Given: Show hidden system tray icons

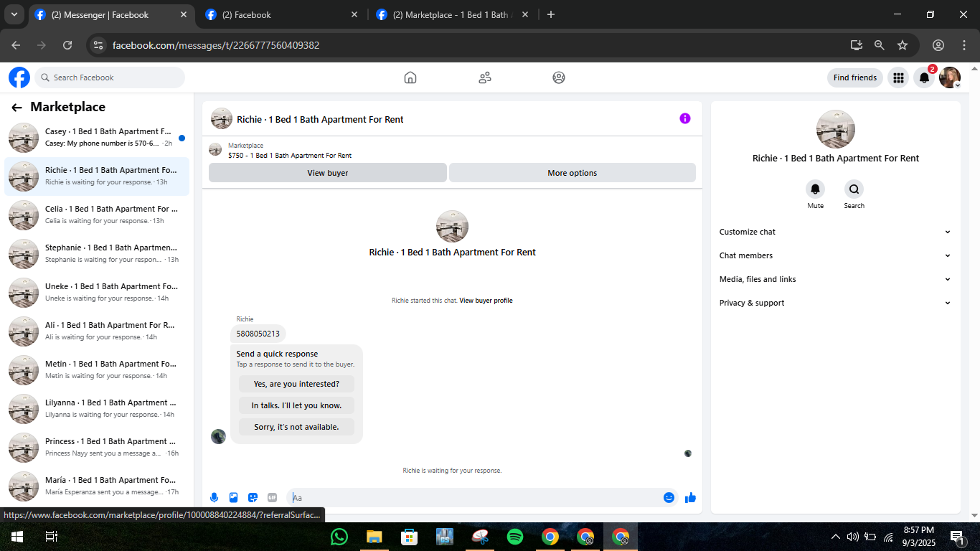Looking at the screenshot, I should click(x=835, y=537).
